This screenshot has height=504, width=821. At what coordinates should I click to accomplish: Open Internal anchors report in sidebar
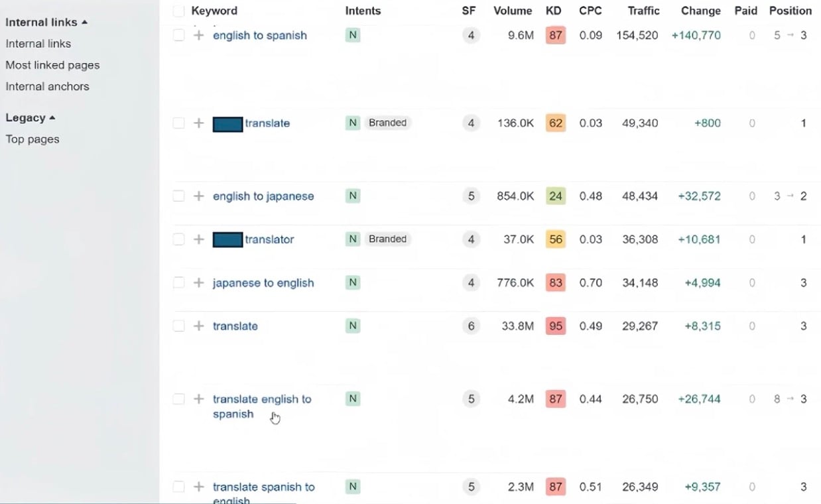(47, 86)
